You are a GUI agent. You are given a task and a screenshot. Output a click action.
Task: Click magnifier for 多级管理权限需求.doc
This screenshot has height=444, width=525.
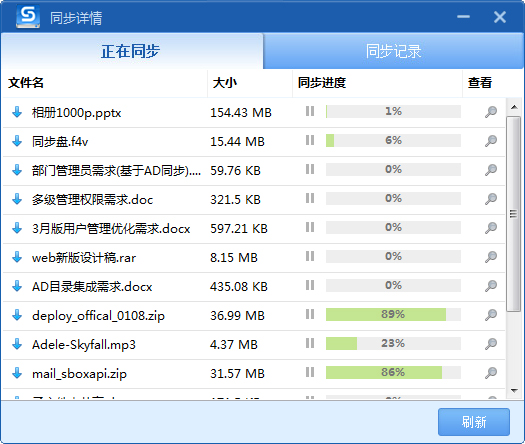click(x=491, y=199)
